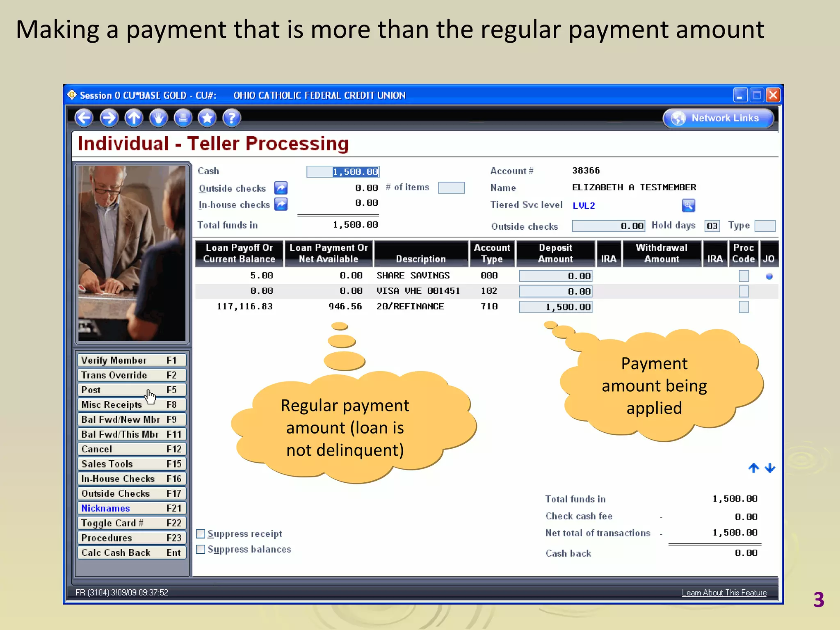Open Sales Tools F15
Image resolution: width=840 pixels, height=630 pixels.
132,463
